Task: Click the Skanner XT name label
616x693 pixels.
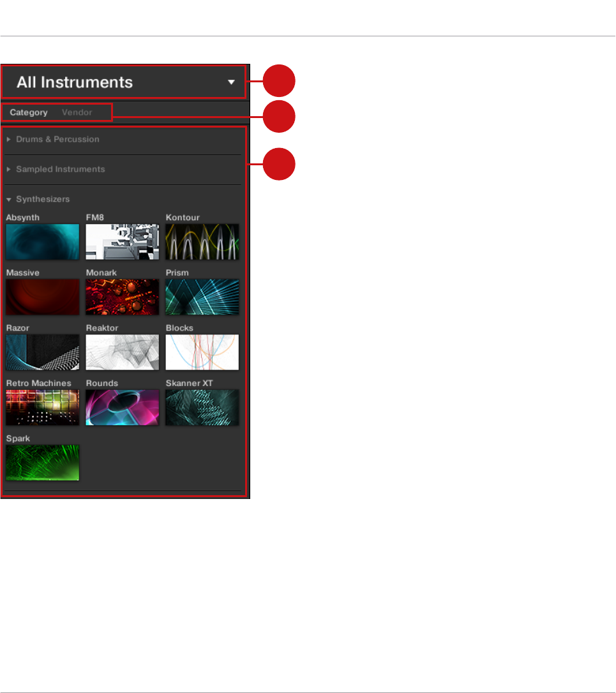Action: tap(189, 383)
